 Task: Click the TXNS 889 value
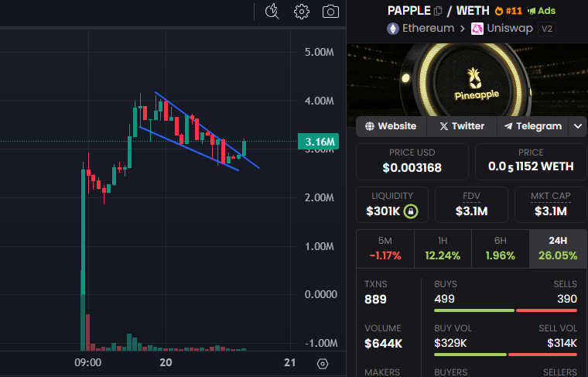click(375, 300)
